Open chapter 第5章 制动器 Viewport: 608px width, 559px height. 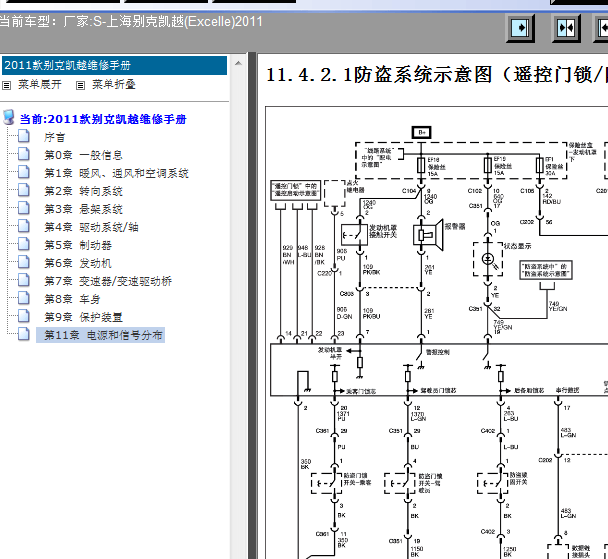(x=78, y=245)
